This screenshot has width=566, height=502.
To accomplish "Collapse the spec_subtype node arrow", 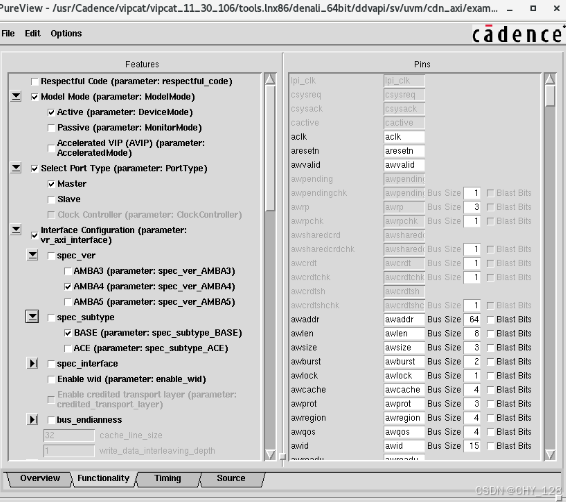I will point(32,317).
